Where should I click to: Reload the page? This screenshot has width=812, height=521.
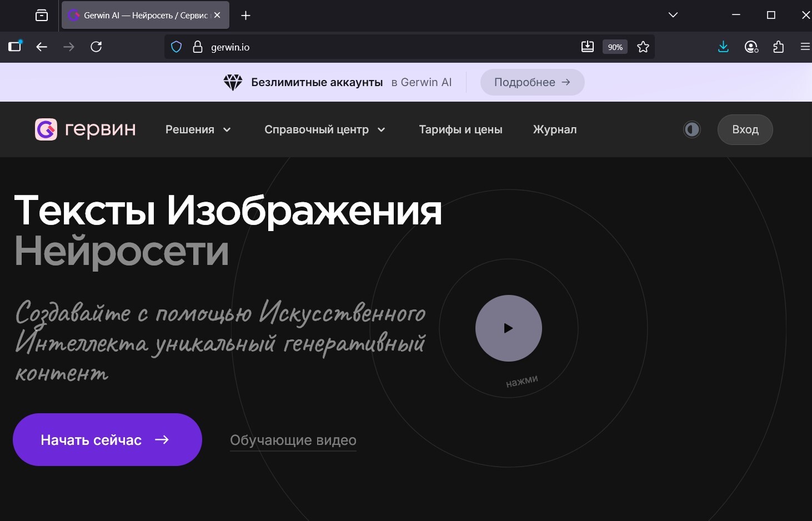(96, 47)
